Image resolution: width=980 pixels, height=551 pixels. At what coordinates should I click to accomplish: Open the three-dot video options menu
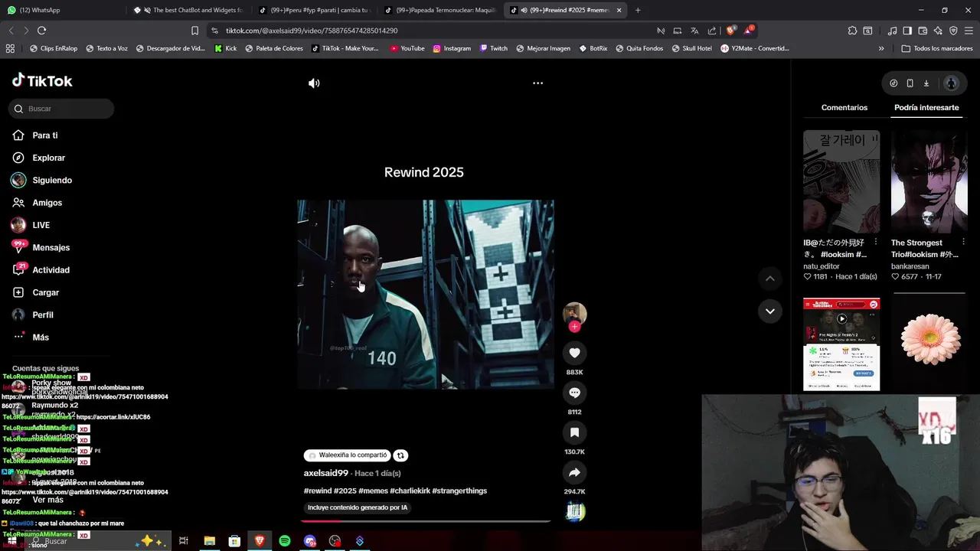coord(537,83)
